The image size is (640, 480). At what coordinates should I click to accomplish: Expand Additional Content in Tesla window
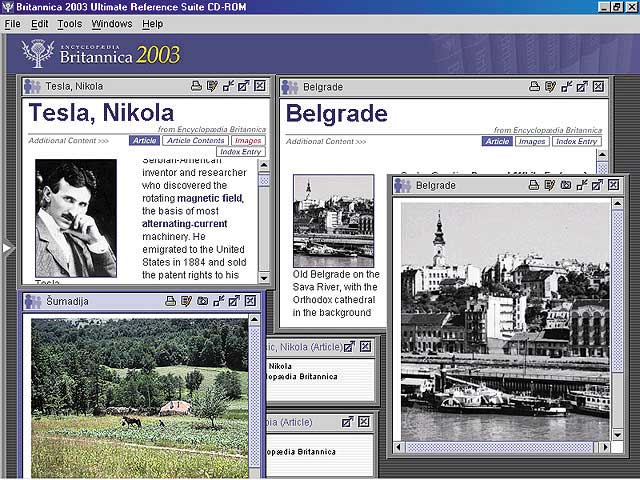69,141
